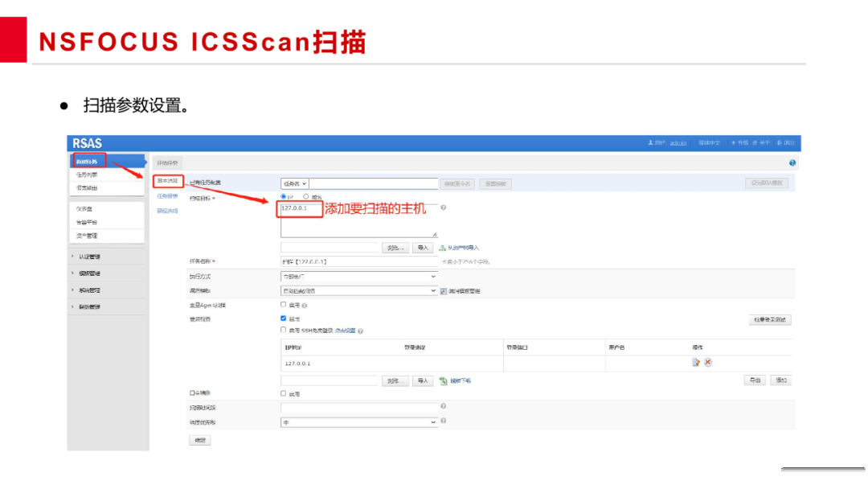The height and width of the screenshot is (489, 868).
Task: Open the scheduling priority dropdown showing 中
Action: [x=358, y=422]
